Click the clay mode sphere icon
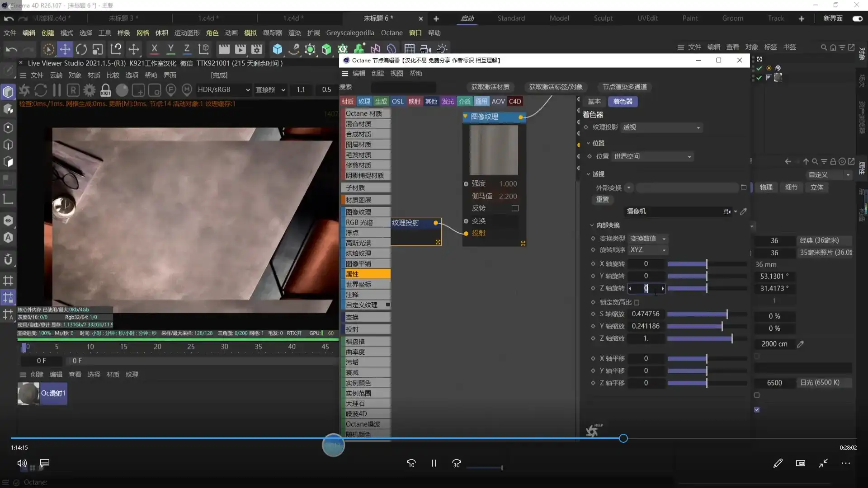This screenshot has height=488, width=868. [x=122, y=90]
